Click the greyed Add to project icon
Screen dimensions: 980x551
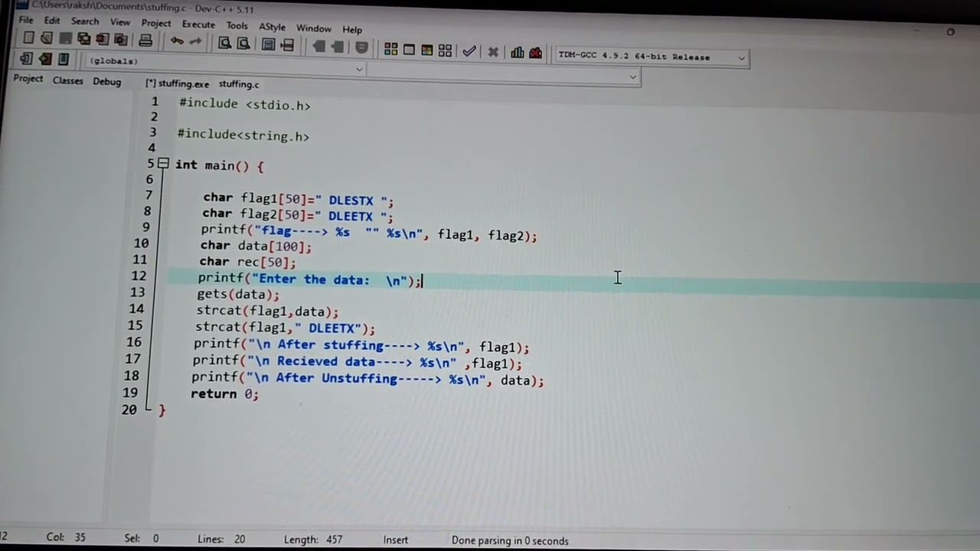318,47
